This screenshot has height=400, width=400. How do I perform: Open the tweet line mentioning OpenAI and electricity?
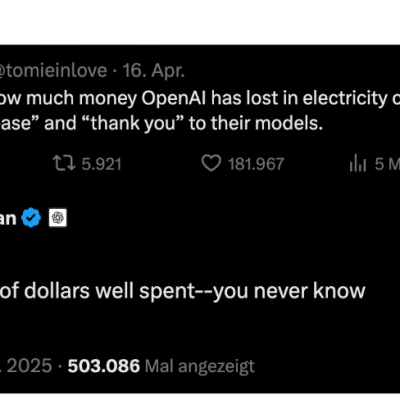tap(200, 98)
